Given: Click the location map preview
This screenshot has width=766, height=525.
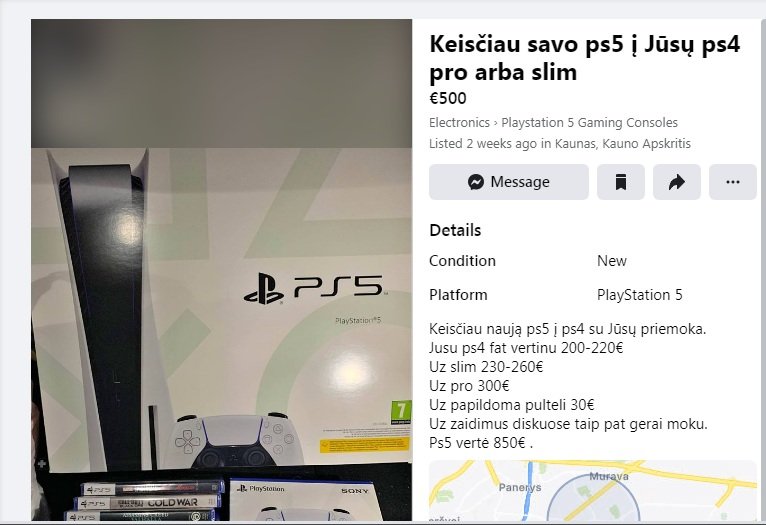Looking at the screenshot, I should click(x=593, y=490).
